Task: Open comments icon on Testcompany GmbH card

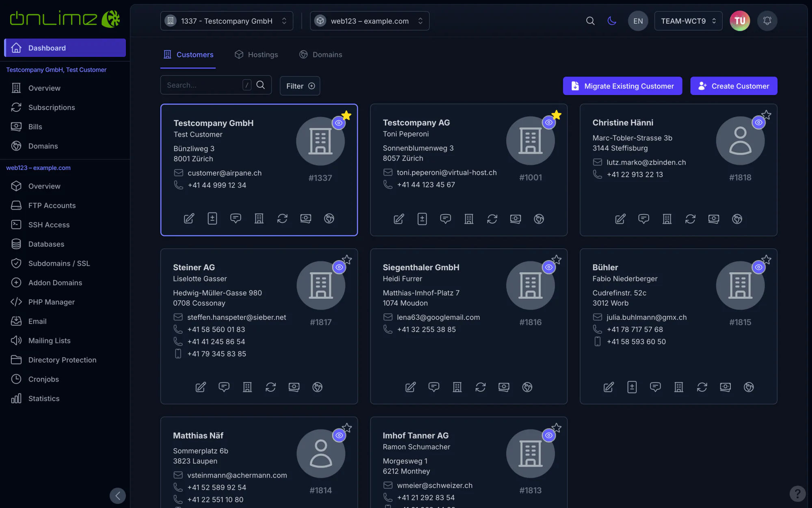Action: pos(235,219)
